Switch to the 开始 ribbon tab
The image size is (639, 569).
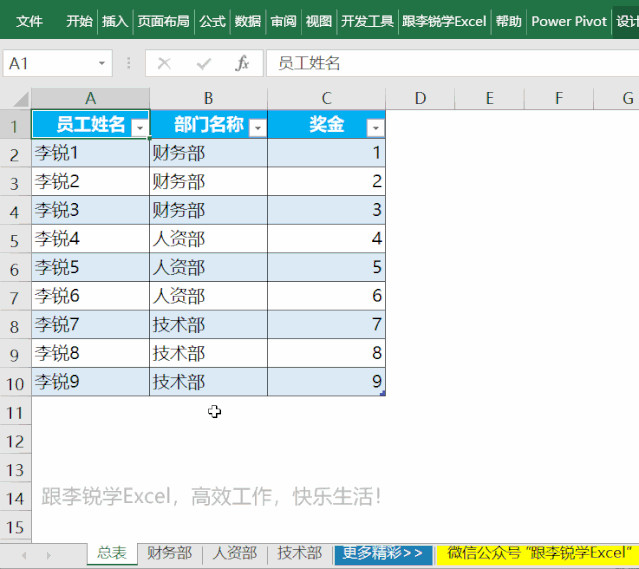click(x=79, y=21)
